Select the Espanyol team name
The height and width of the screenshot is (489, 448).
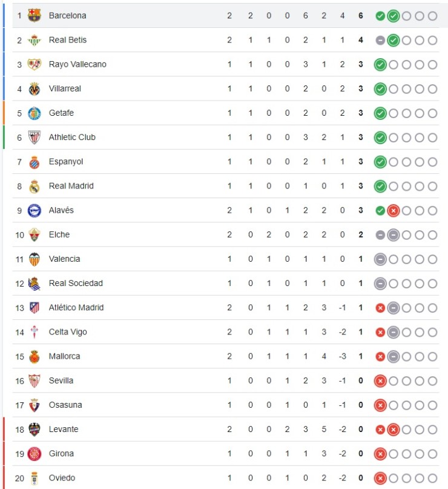pyautogui.click(x=67, y=162)
